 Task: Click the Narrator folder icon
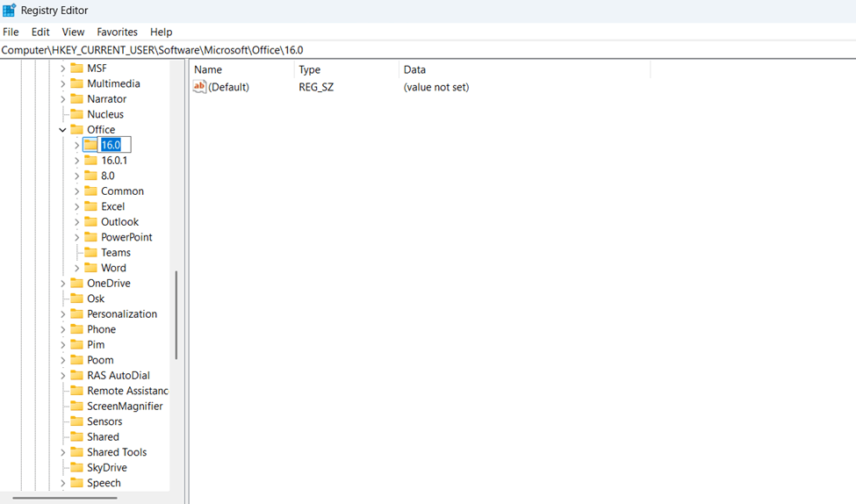pos(77,98)
